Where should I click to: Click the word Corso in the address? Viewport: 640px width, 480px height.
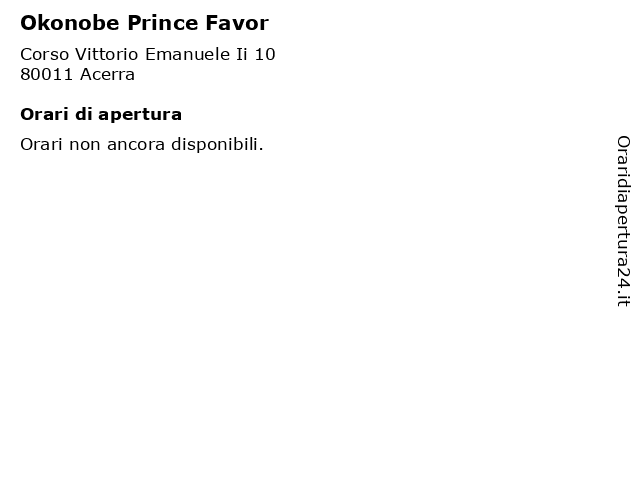click(45, 54)
